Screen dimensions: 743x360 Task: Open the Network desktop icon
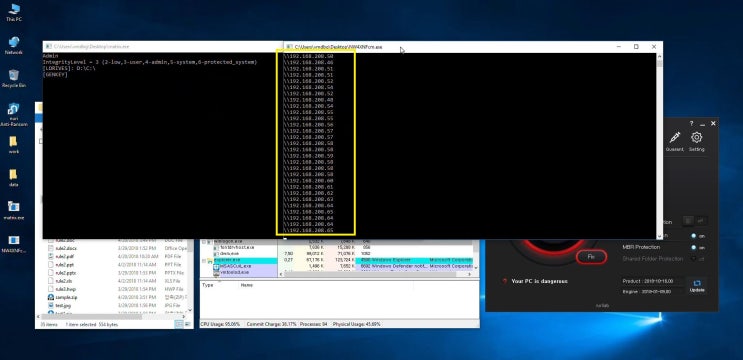(14, 45)
